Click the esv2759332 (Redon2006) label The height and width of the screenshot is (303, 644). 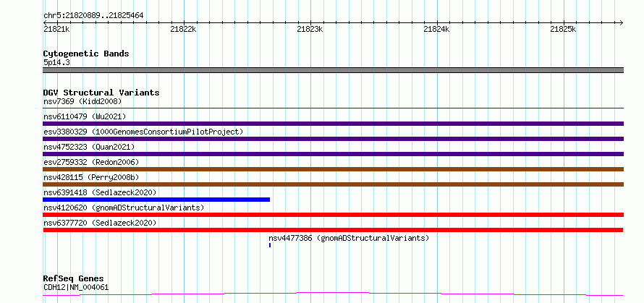(91, 162)
